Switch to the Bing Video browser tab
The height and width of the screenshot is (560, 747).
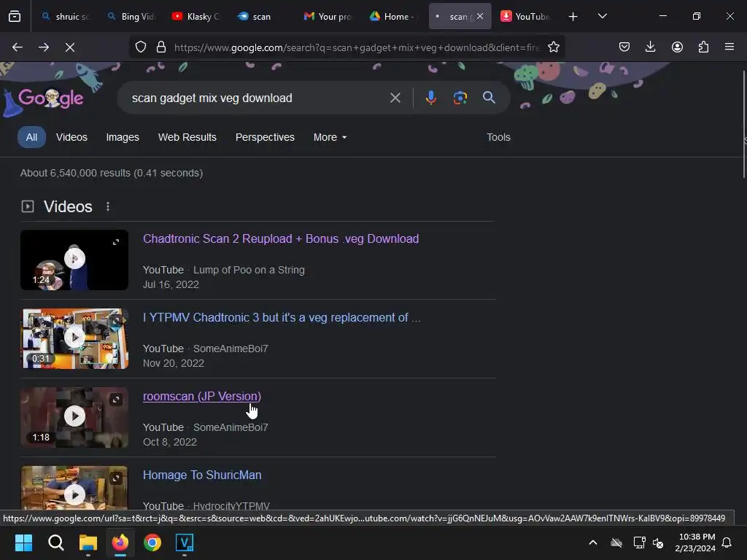click(131, 17)
